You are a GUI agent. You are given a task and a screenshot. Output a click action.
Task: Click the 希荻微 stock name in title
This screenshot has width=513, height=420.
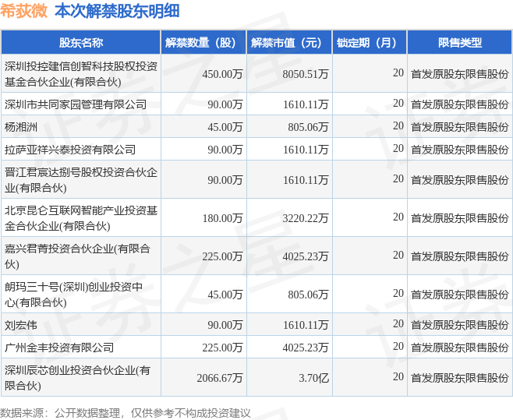(x=24, y=10)
